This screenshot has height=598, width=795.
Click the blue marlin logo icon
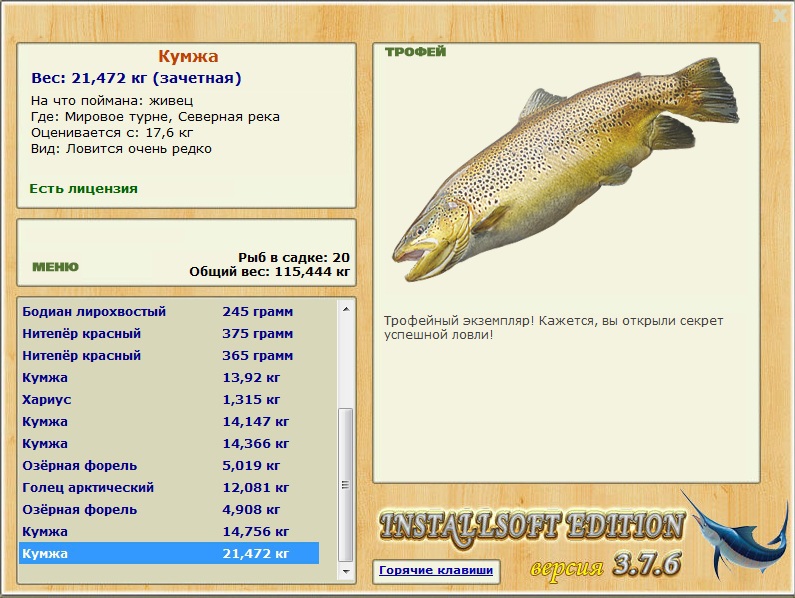[735, 535]
